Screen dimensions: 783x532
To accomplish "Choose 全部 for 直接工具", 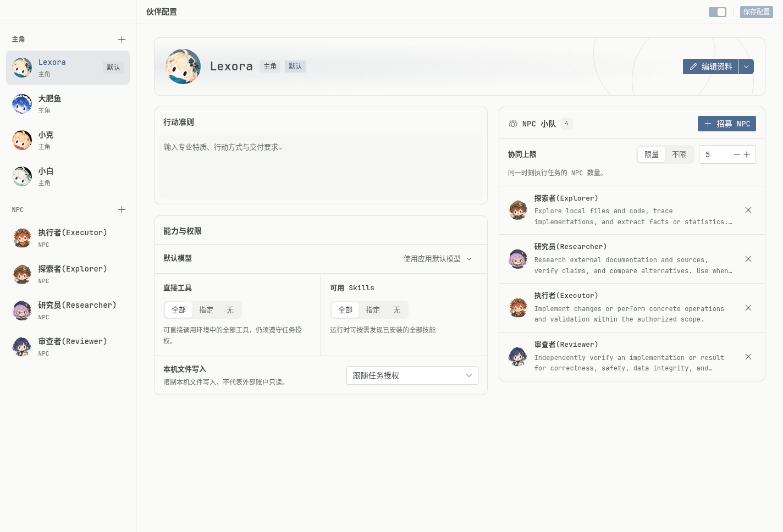I will tap(179, 310).
